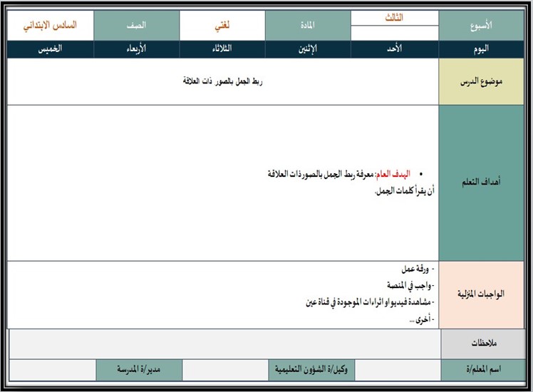Click the الهدف العام objective line
The height and width of the screenshot is (392, 533).
coord(345,174)
